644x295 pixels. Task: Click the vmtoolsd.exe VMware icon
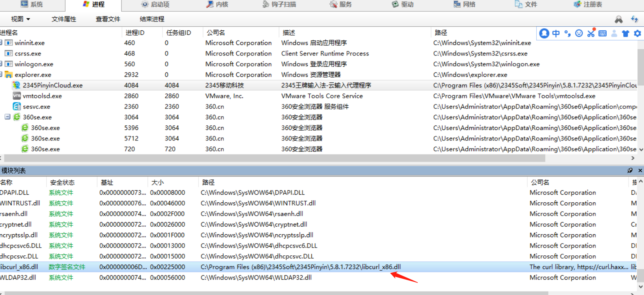pyautogui.click(x=17, y=96)
